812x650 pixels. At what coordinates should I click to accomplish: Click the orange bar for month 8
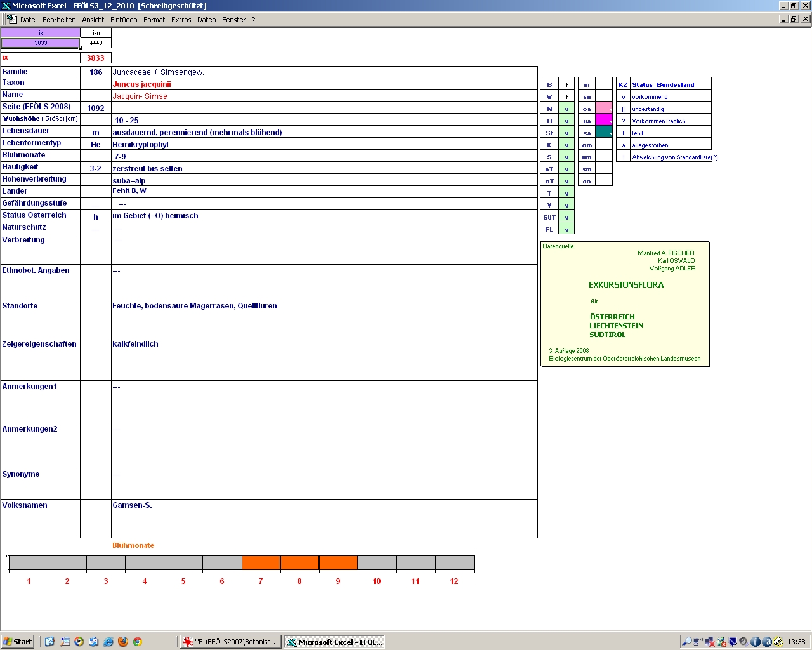pyautogui.click(x=299, y=562)
